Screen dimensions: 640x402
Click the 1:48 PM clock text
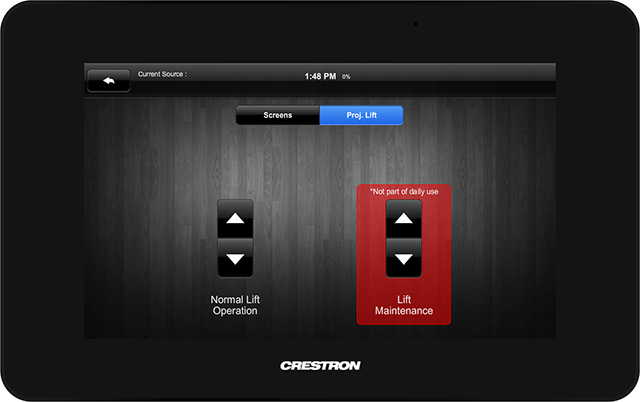click(x=320, y=76)
